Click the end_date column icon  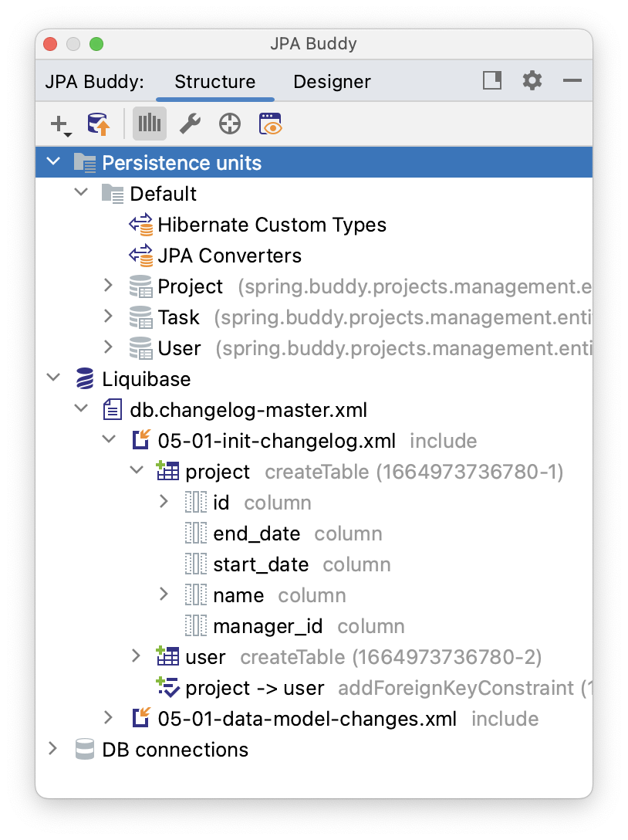(x=195, y=533)
